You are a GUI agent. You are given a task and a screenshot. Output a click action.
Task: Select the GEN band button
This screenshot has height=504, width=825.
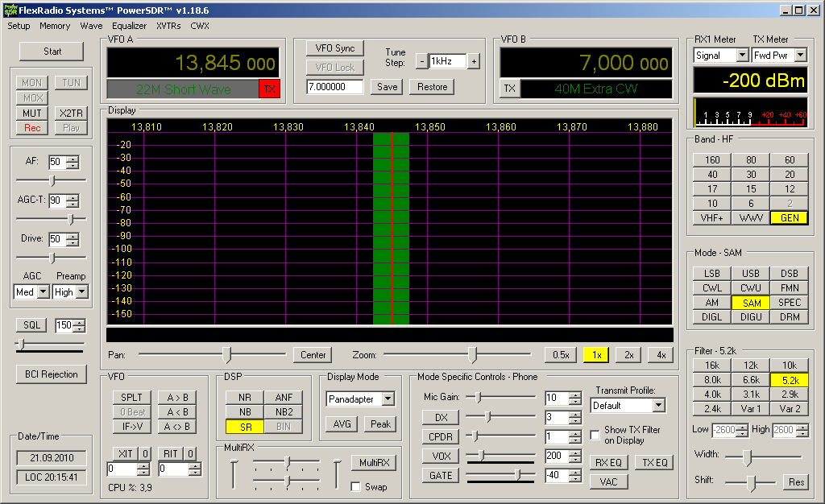point(790,217)
